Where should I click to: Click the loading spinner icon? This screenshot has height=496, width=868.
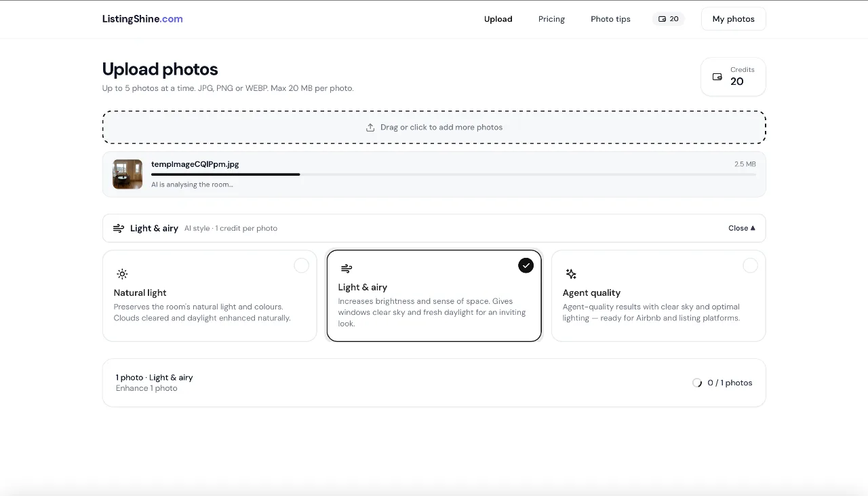(697, 383)
